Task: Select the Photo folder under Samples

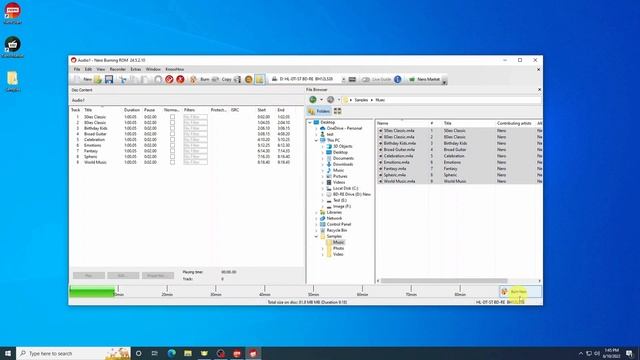Action: point(338,248)
